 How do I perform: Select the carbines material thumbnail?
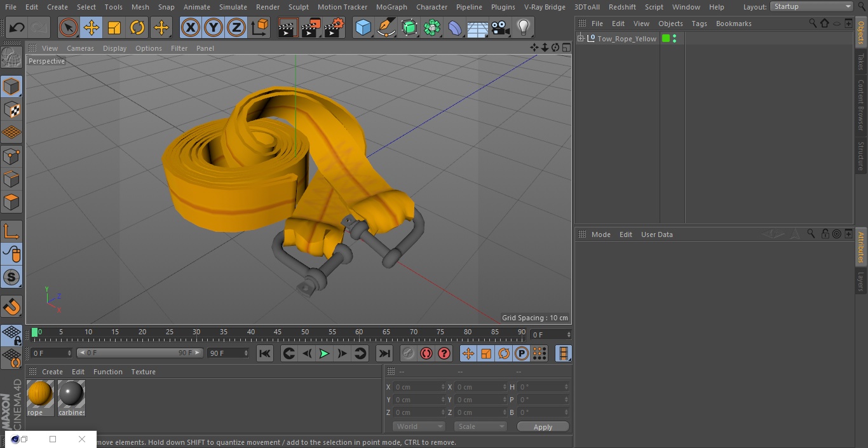pos(71,394)
